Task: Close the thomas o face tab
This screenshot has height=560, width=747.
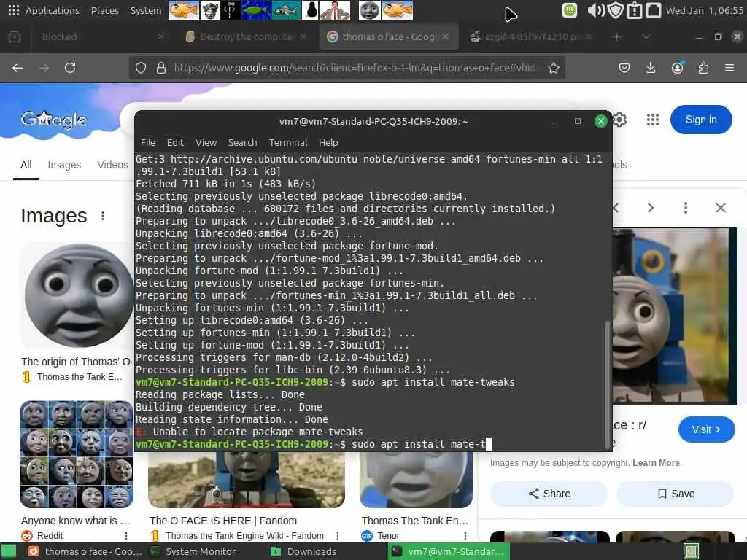Action: coord(446,36)
